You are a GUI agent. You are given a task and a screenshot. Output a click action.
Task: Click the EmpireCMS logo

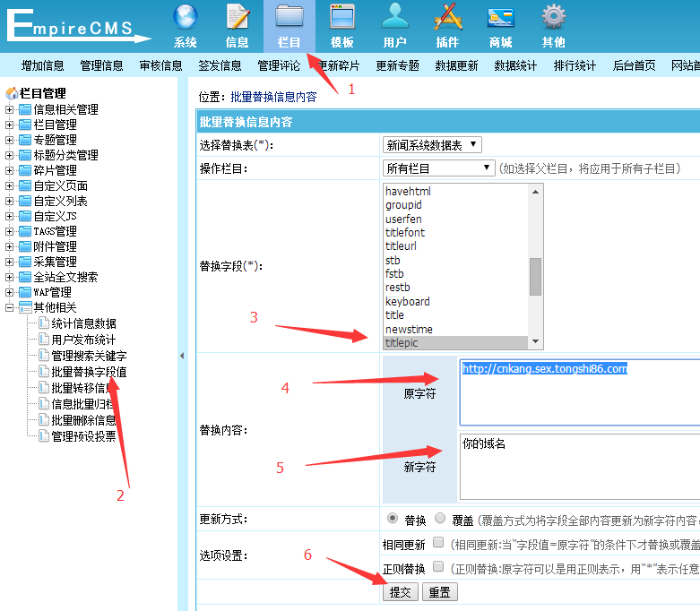pyautogui.click(x=78, y=26)
